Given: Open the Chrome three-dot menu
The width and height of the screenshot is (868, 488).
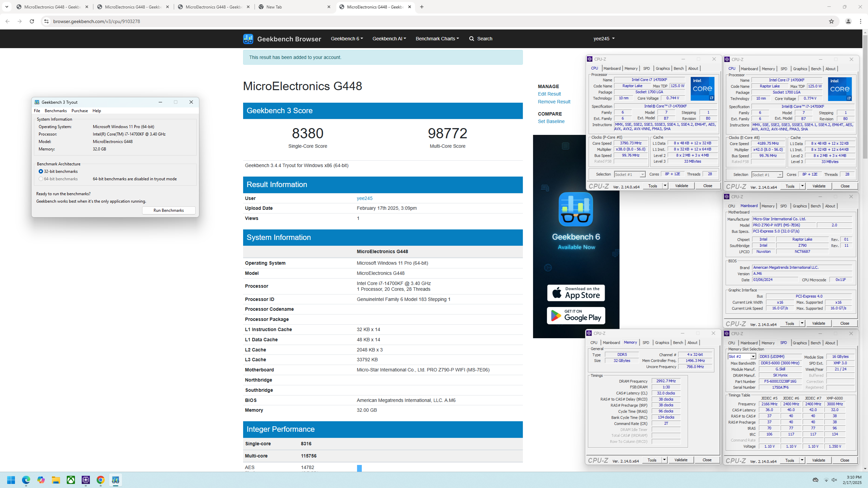Looking at the screenshot, I should [860, 21].
